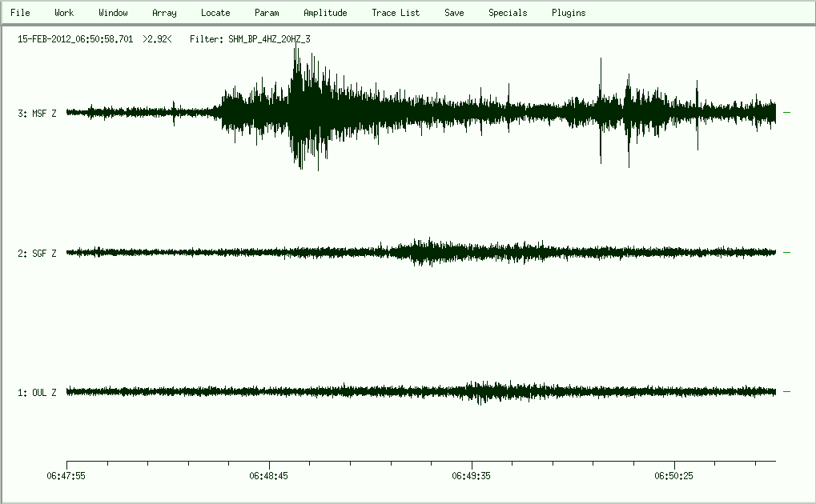The image size is (816, 504).
Task: Expand the Plugins menu
Action: pos(569,13)
